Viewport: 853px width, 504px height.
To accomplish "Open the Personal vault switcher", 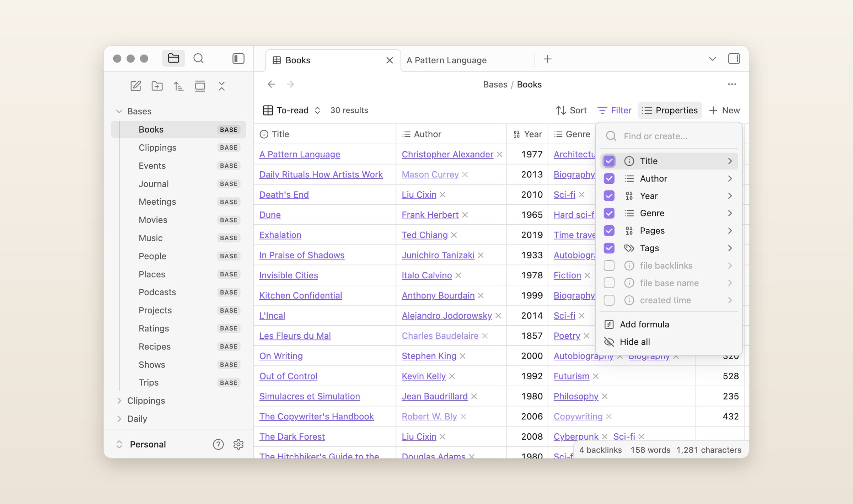I will pyautogui.click(x=142, y=444).
